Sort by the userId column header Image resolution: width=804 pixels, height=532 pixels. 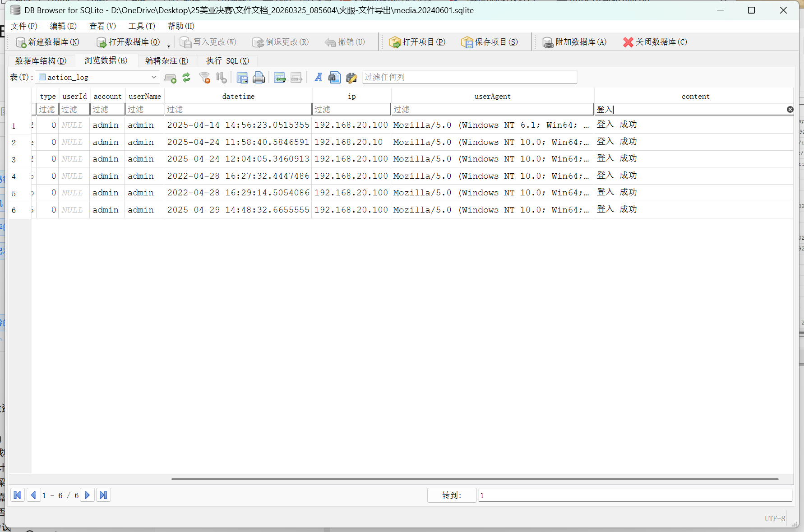point(74,96)
